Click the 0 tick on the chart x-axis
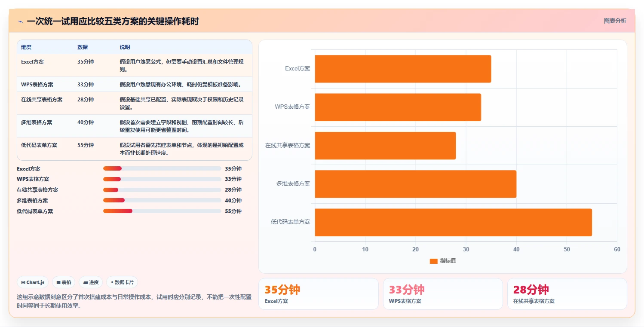644x327 pixels. (x=315, y=250)
